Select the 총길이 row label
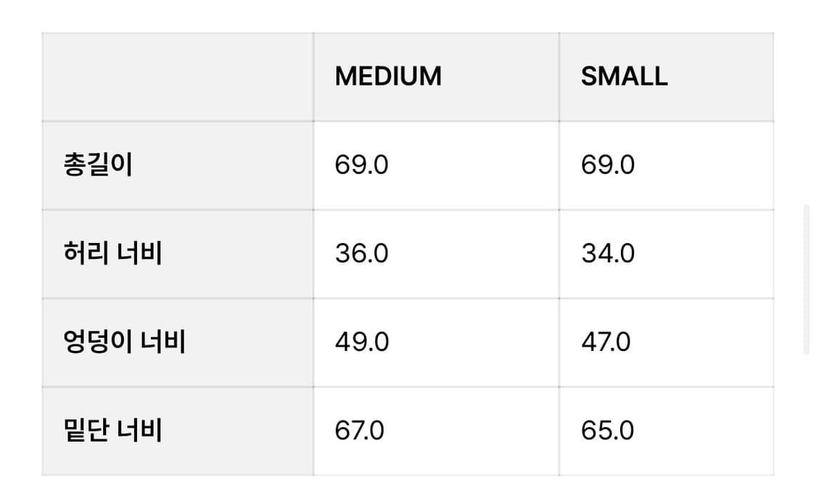The image size is (816, 504). click(x=98, y=165)
